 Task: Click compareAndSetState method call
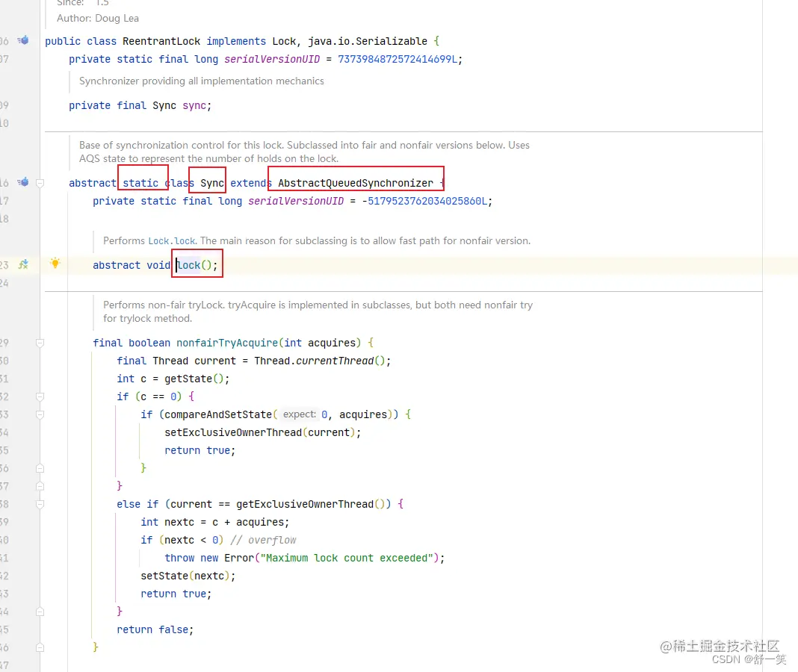coord(218,414)
